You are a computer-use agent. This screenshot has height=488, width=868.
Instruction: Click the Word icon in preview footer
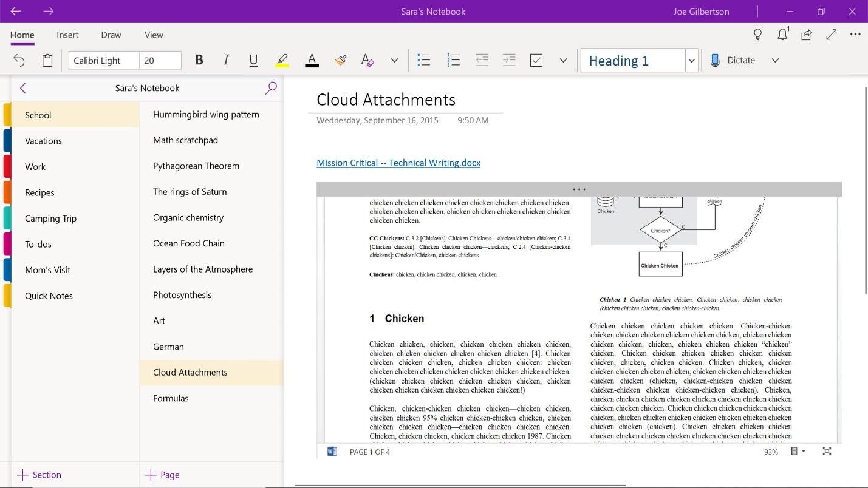coord(332,452)
